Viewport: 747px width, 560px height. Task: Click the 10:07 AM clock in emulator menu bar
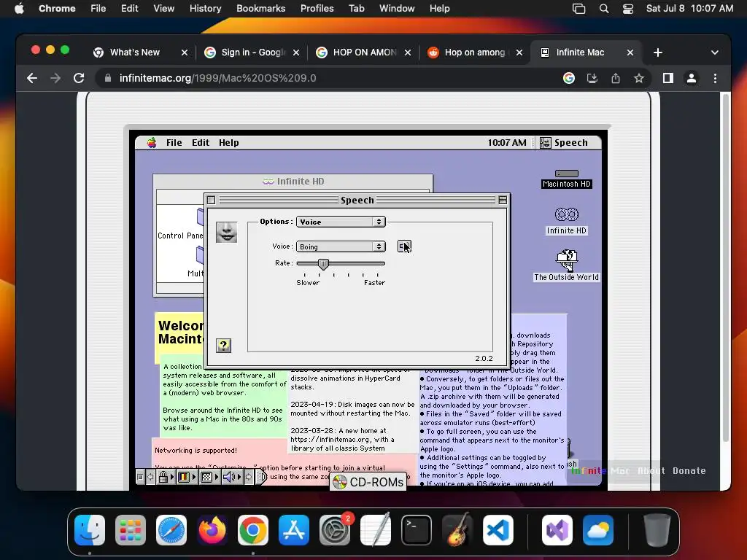[x=507, y=142]
